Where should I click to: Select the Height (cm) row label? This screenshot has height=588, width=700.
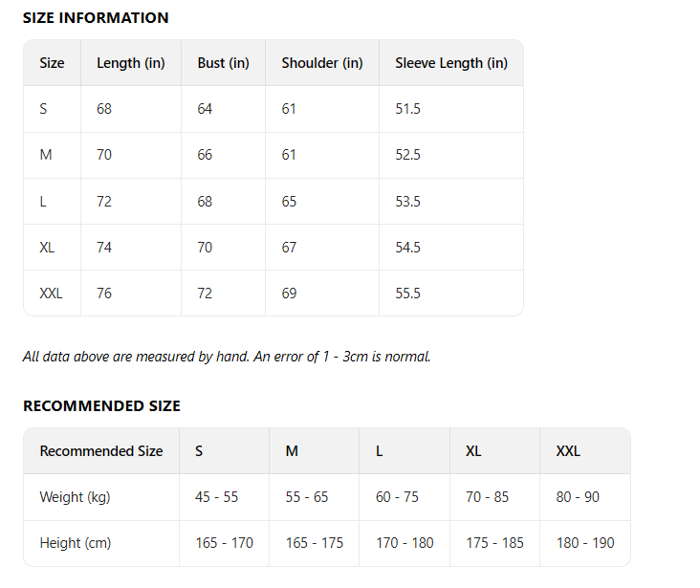(76, 543)
